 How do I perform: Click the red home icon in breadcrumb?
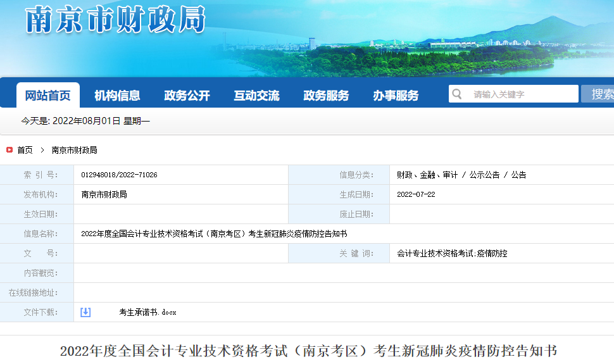[9, 150]
